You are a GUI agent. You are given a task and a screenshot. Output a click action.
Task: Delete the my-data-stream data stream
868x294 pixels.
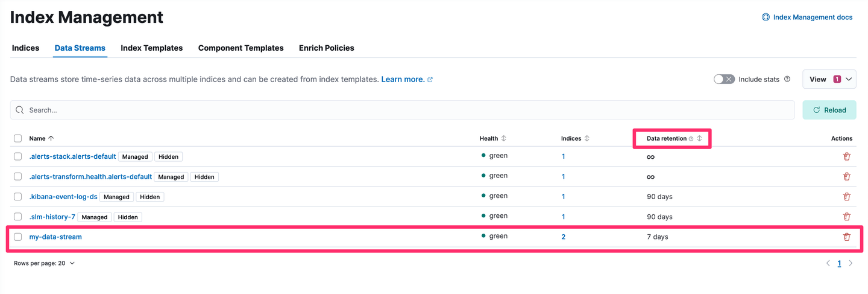tap(846, 237)
